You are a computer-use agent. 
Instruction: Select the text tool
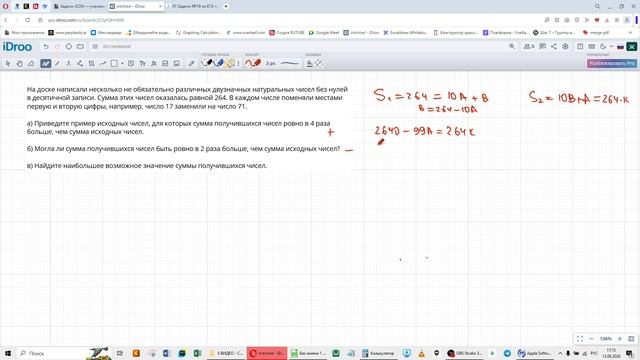(142, 64)
